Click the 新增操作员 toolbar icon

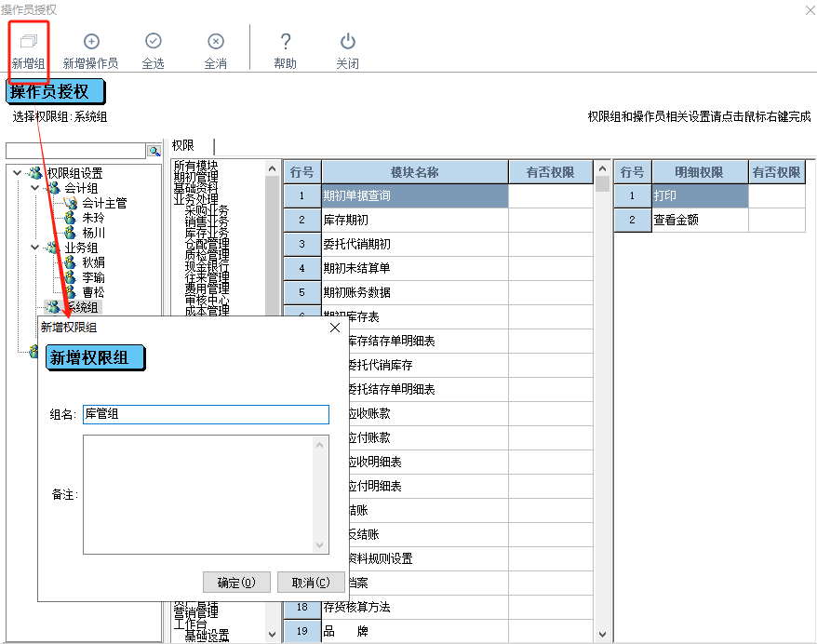click(x=91, y=41)
